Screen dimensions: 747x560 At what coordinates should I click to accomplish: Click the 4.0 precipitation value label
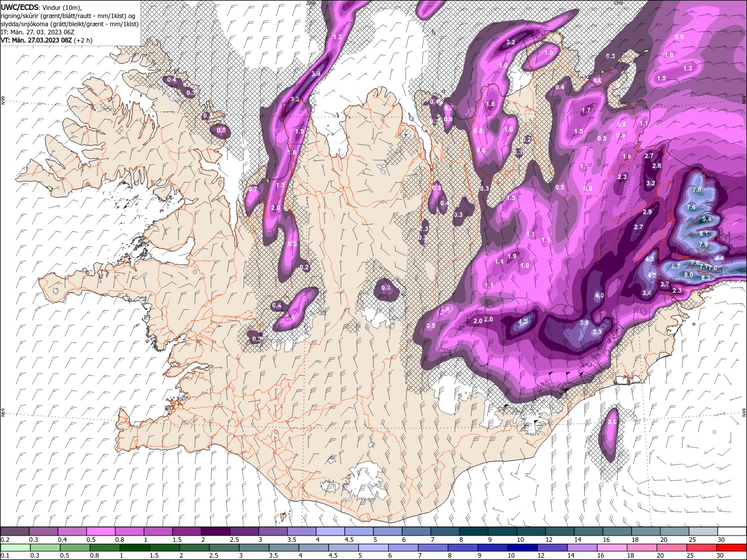(x=599, y=296)
